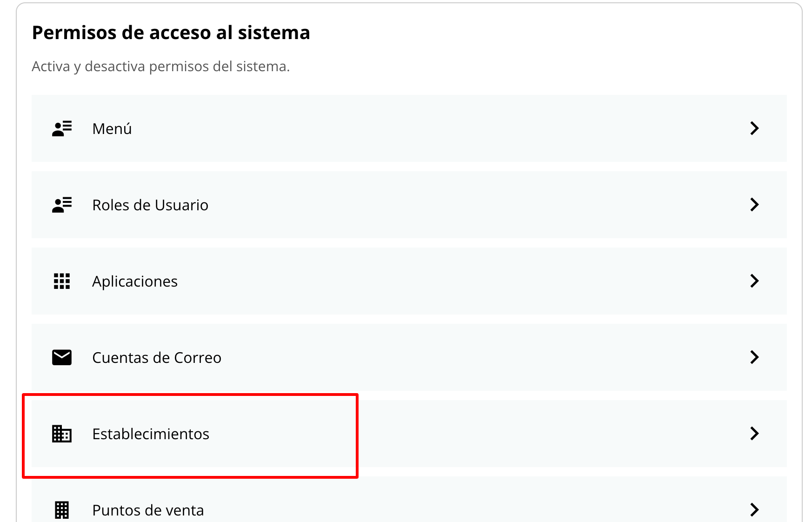This screenshot has width=812, height=522.
Task: Click the Aplicaciones row label
Action: coord(135,281)
